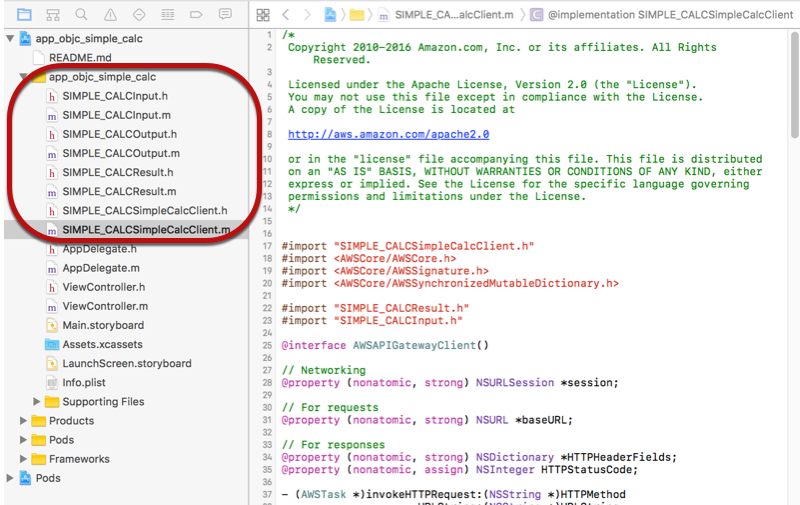The width and height of the screenshot is (800, 505).
Task: Expand the Frameworks folder
Action: 24,459
